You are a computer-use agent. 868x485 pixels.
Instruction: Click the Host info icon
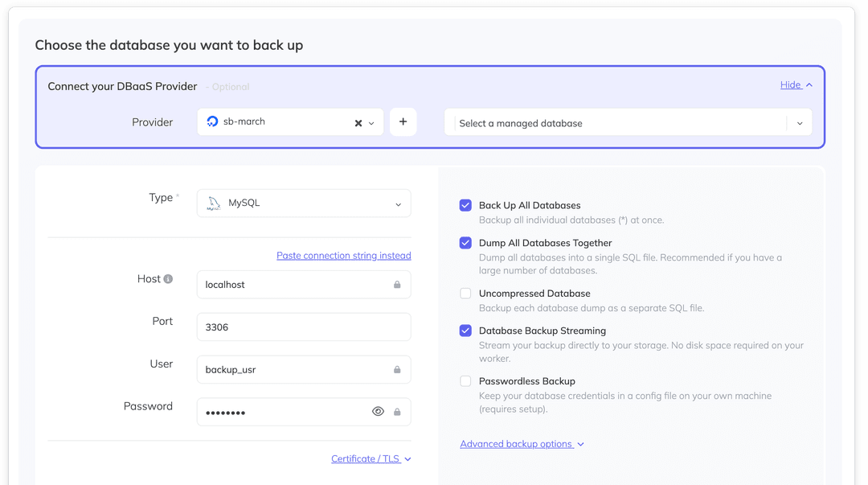pos(168,279)
